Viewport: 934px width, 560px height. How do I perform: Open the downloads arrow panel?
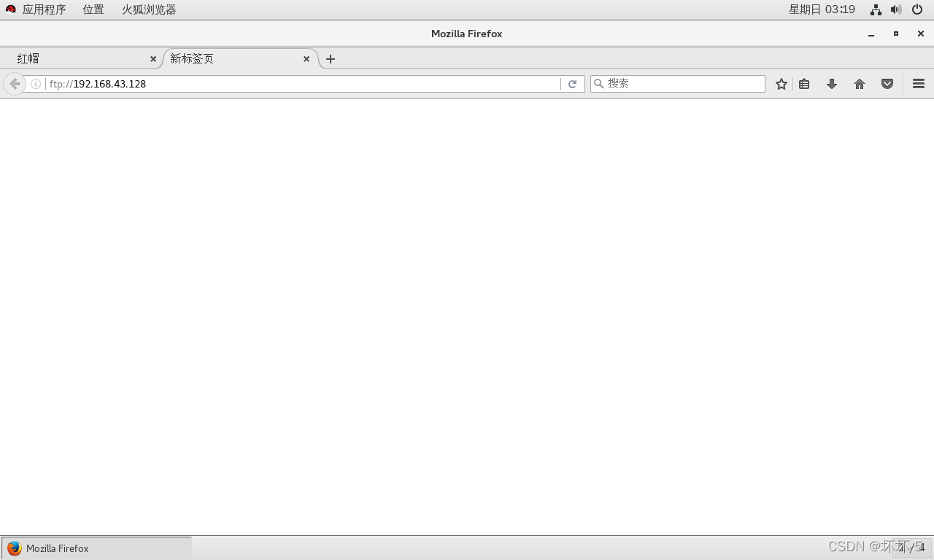click(x=832, y=84)
